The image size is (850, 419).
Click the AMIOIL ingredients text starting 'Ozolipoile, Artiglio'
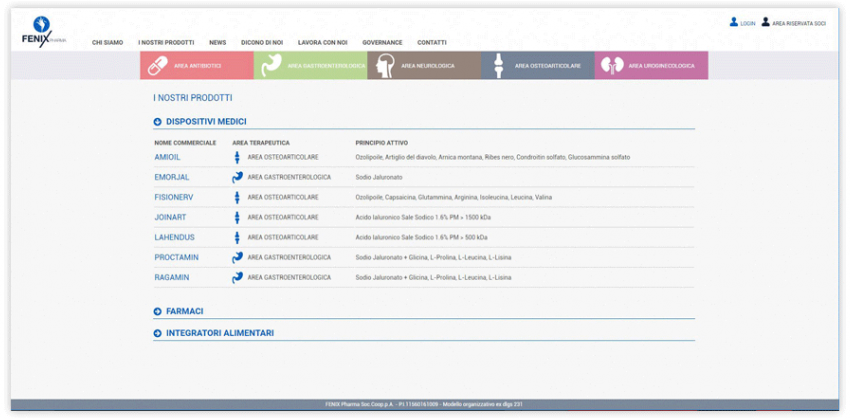(x=493, y=157)
